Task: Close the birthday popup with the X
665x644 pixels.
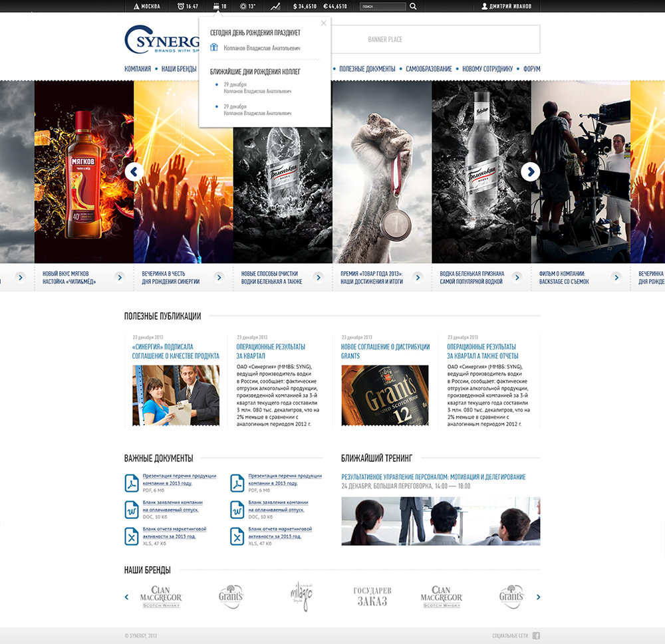Action: 324,23
